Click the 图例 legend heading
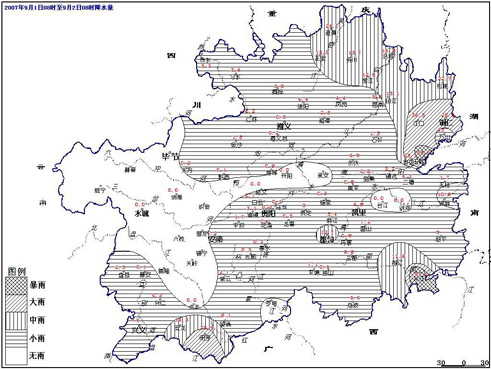The height and width of the screenshot is (369, 491). pyautogui.click(x=17, y=272)
